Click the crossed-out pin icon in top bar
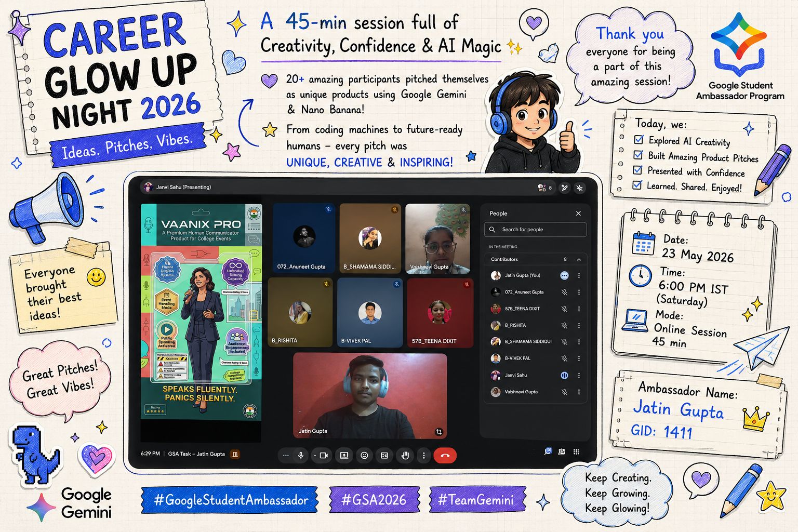Viewport: 798px width, 532px height. [579, 188]
